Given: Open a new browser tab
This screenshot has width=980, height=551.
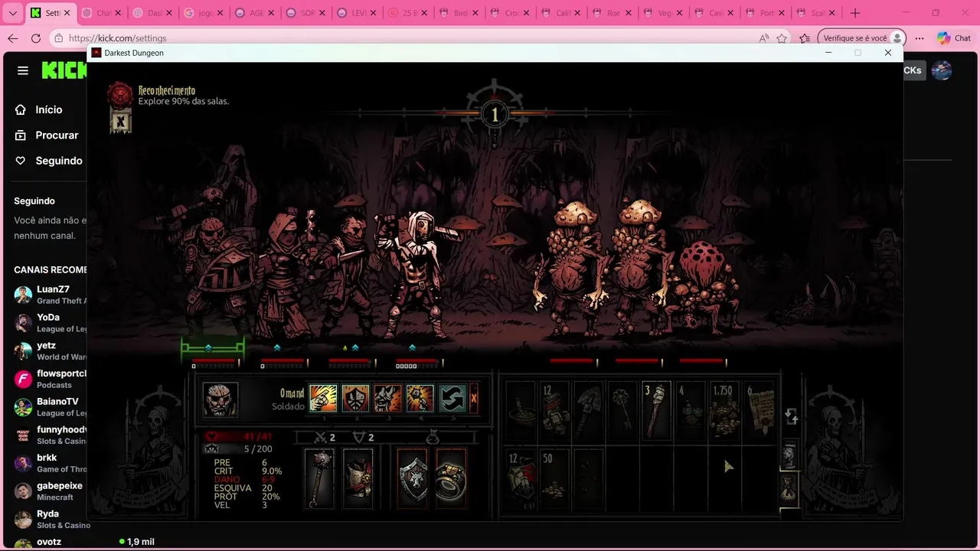Looking at the screenshot, I should [x=855, y=13].
